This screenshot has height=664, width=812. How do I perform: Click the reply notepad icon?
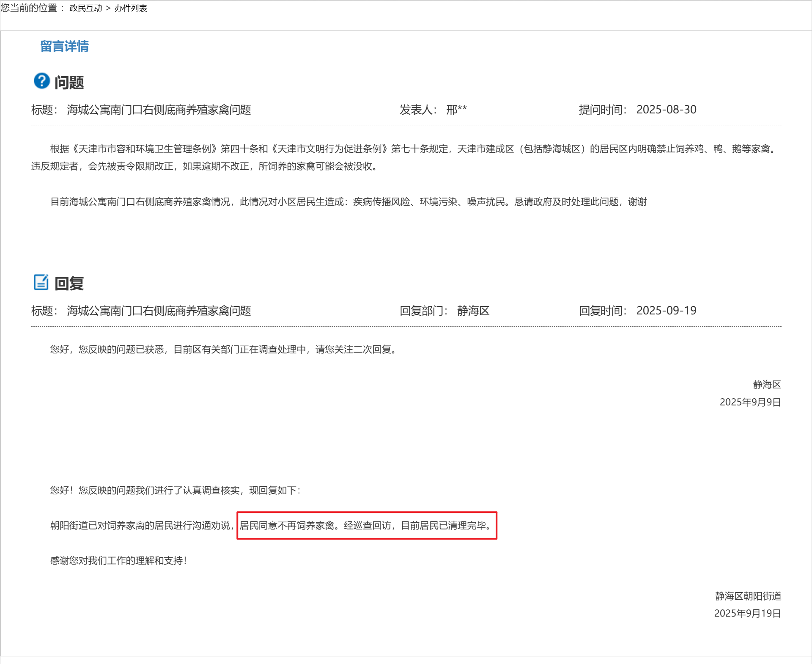tap(41, 282)
